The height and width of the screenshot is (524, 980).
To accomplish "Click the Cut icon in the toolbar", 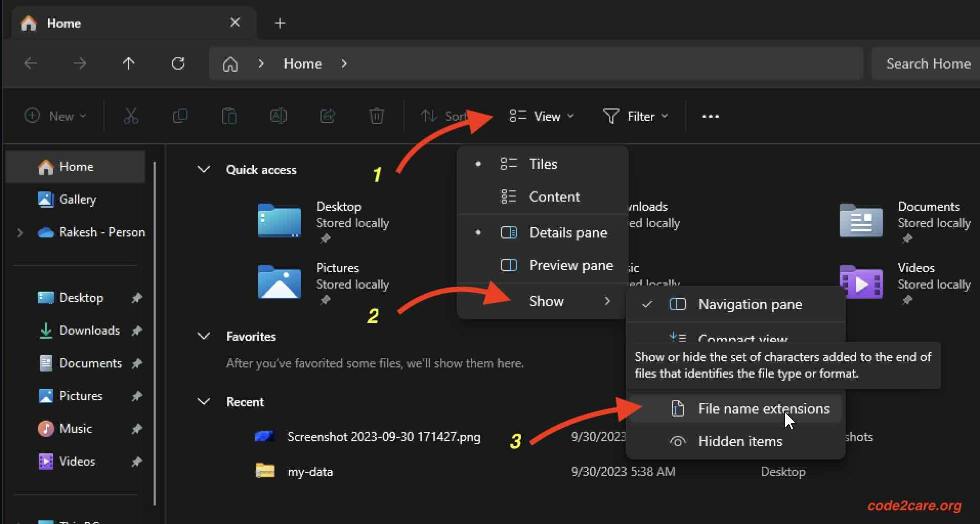I will point(131,116).
